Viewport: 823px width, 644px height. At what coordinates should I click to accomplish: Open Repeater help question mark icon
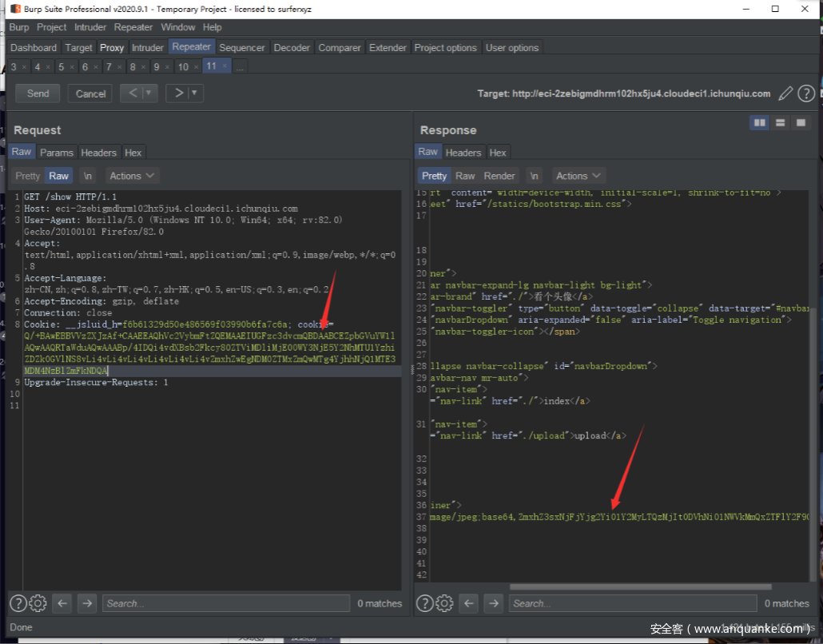pyautogui.click(x=806, y=93)
